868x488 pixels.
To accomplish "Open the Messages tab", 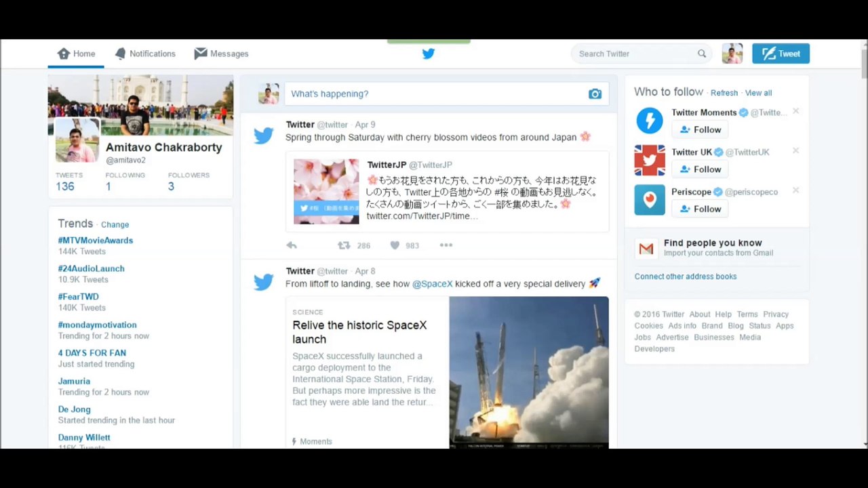I will click(x=222, y=54).
